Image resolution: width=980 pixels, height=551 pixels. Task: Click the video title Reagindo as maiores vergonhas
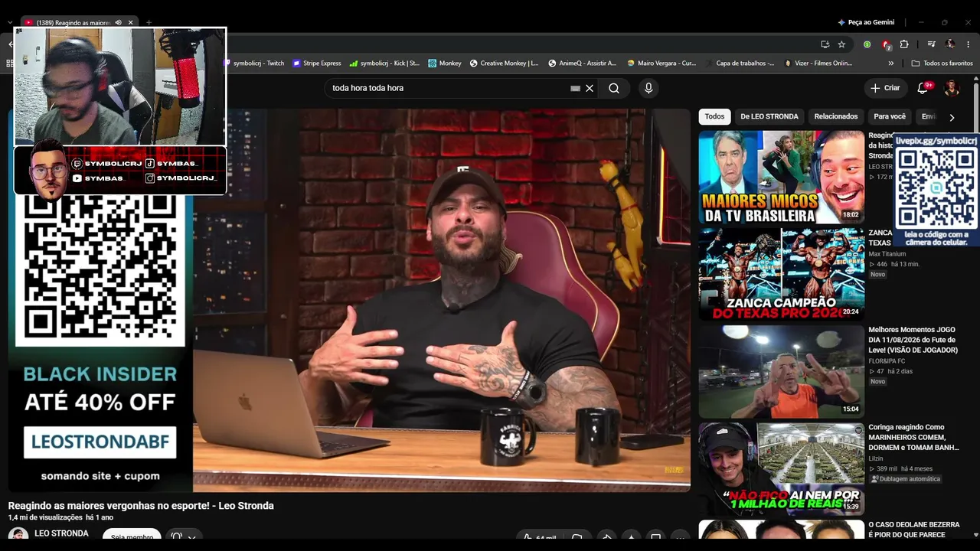(x=141, y=506)
